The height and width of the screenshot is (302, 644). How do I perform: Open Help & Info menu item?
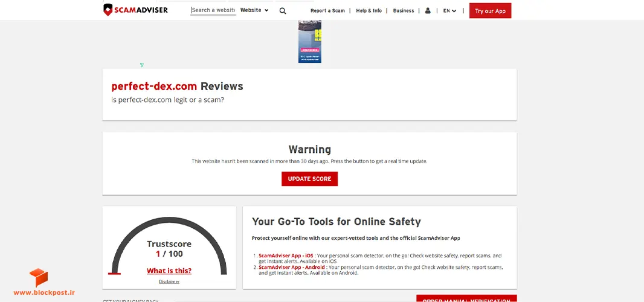tap(369, 11)
